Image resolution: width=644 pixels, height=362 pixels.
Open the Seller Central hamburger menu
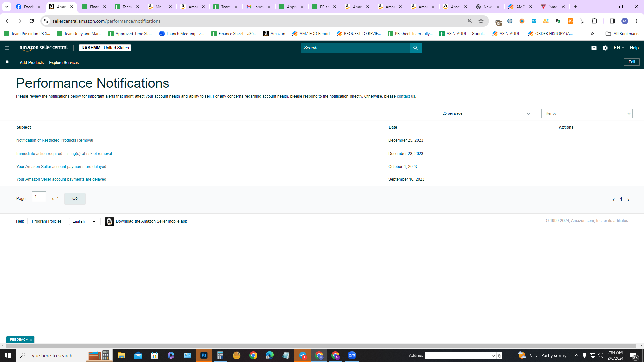coord(7,48)
